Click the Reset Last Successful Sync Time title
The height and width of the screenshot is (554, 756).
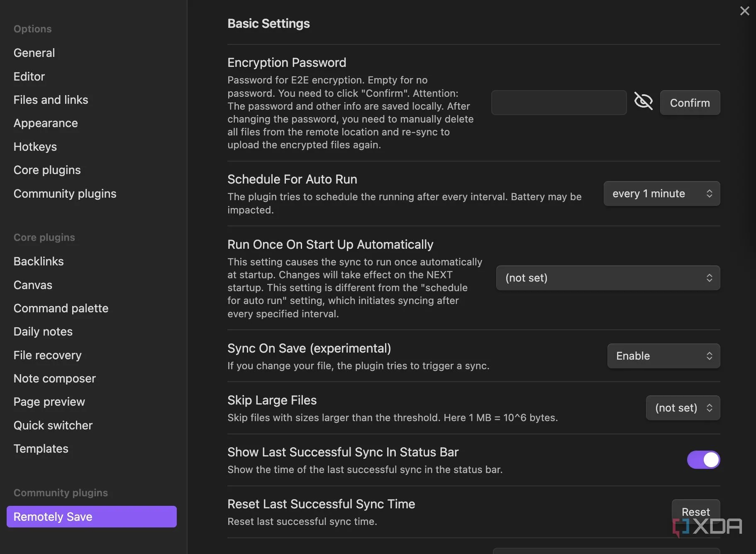[x=321, y=504]
